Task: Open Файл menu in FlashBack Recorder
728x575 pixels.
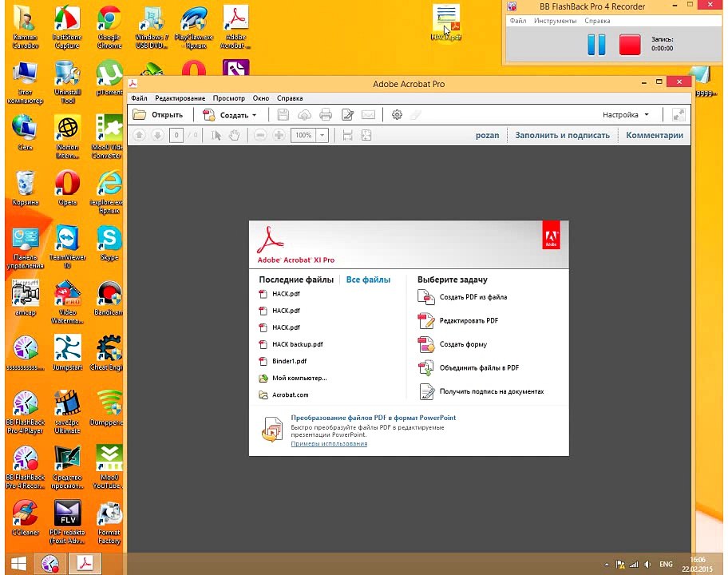Action: click(518, 21)
